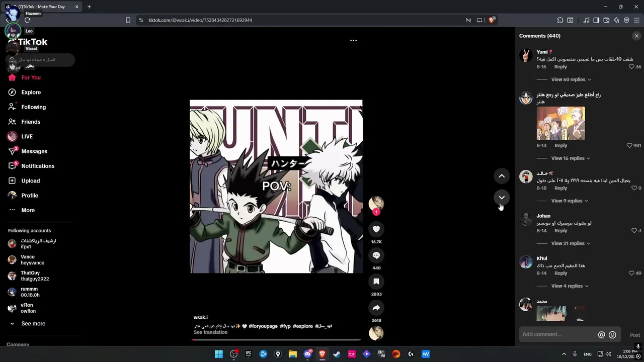Open Leo AI sparkle icon in toolbar
Screen dimensions: 644x362
point(616,20)
